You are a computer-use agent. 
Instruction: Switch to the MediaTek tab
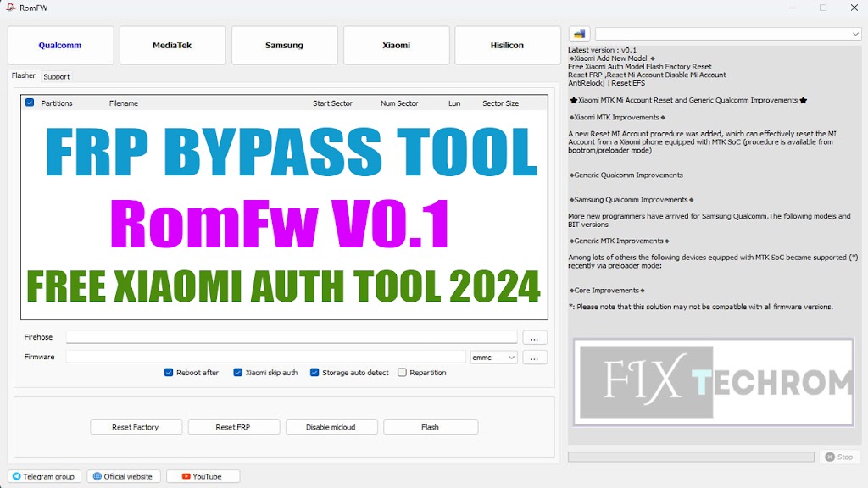(x=172, y=46)
